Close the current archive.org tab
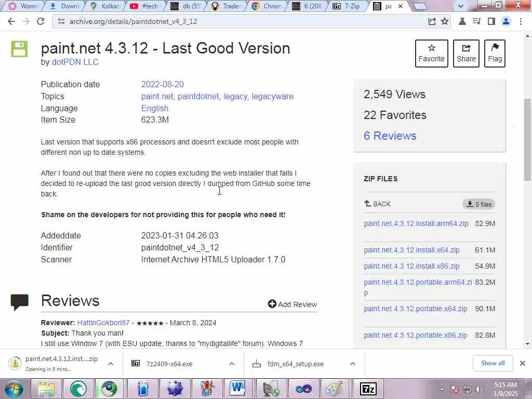Image resolution: width=532 pixels, height=399 pixels. pyautogui.click(x=401, y=6)
